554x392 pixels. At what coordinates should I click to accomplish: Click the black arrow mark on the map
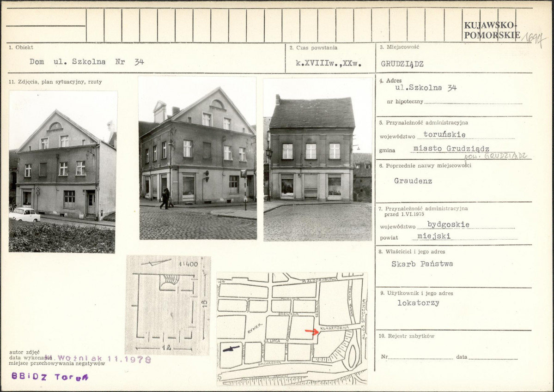(x=231, y=349)
